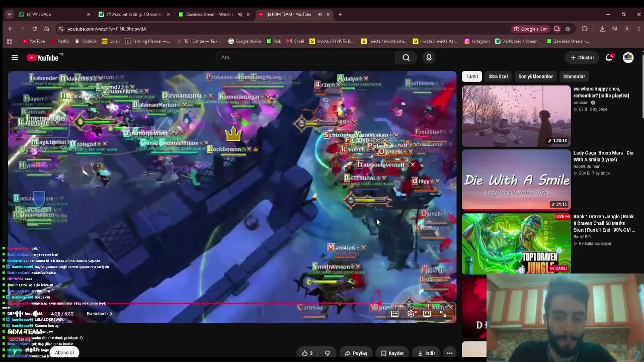Click the browser address bar URL
Image resolution: width=644 pixels, height=362 pixels.
click(107, 29)
